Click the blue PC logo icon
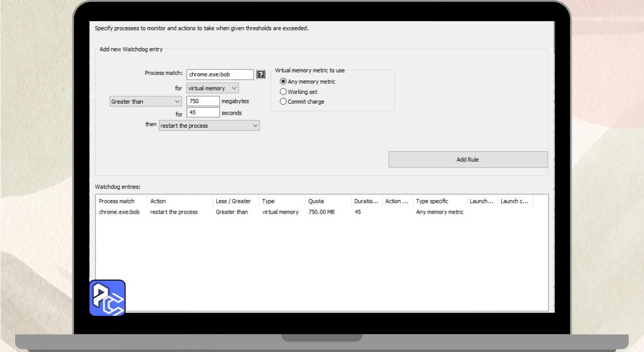 coord(107,298)
